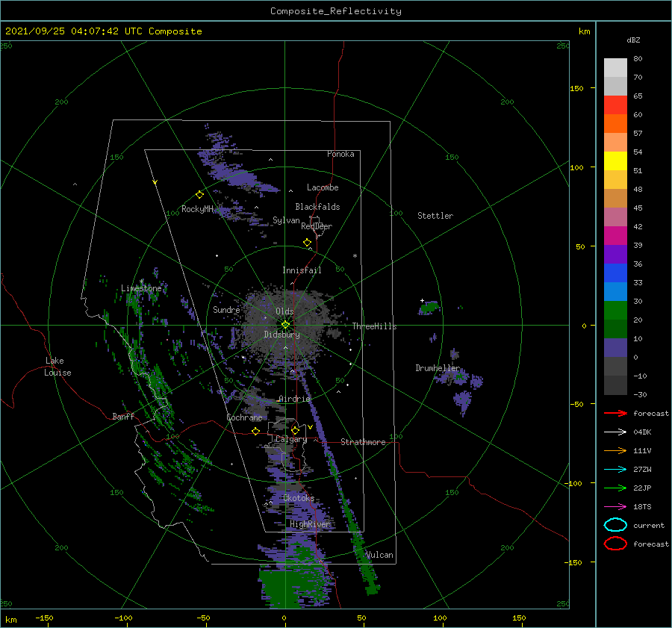Click the Okotoks town label
The width and height of the screenshot is (672, 628).
[299, 498]
